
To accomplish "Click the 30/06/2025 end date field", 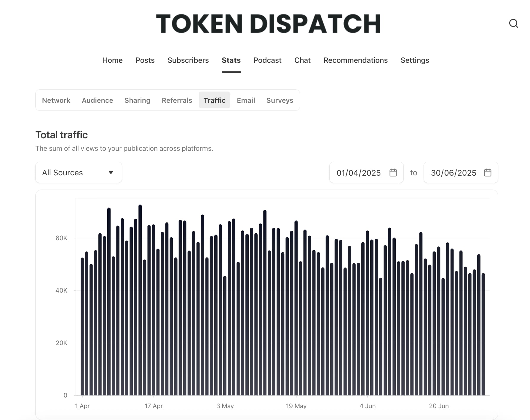I will (x=461, y=172).
